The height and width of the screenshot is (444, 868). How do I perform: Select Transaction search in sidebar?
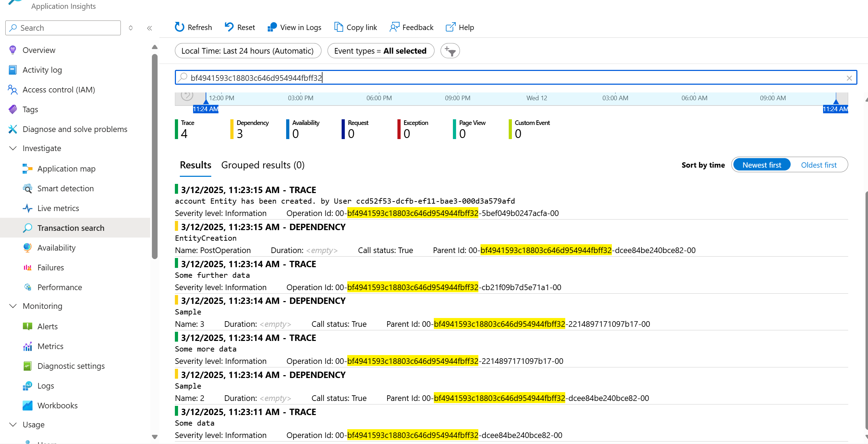(x=75, y=228)
